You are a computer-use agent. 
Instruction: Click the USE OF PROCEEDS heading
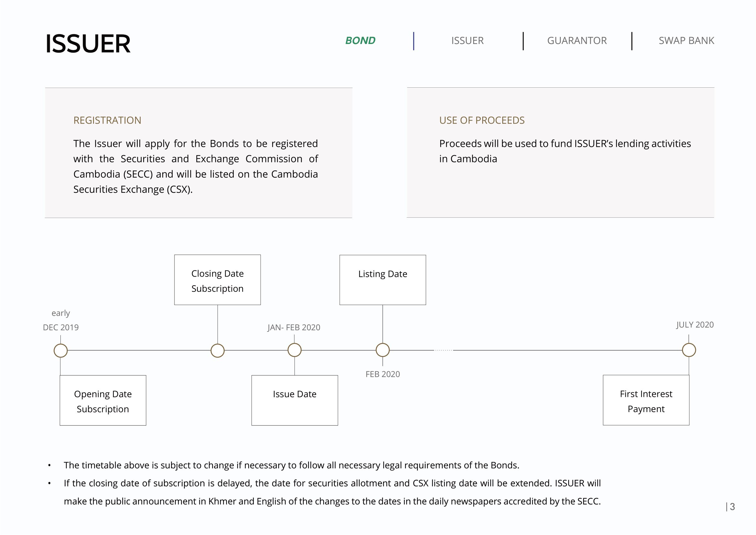click(481, 120)
